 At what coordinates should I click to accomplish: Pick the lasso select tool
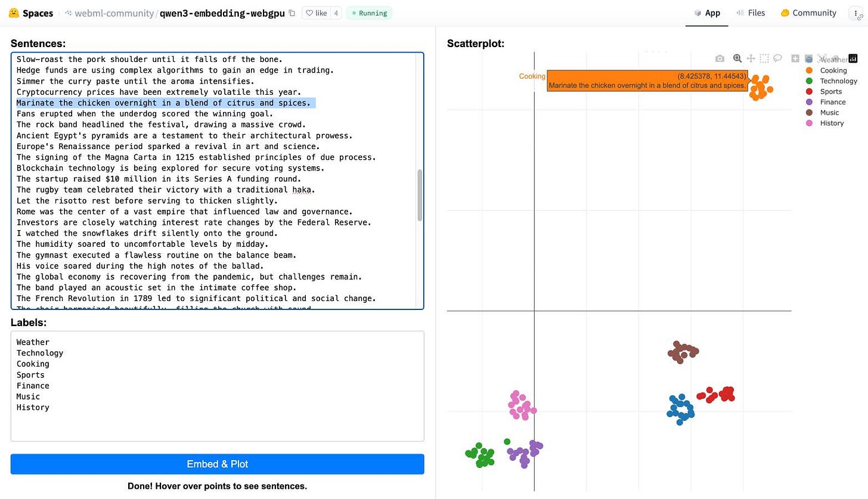pyautogui.click(x=777, y=58)
